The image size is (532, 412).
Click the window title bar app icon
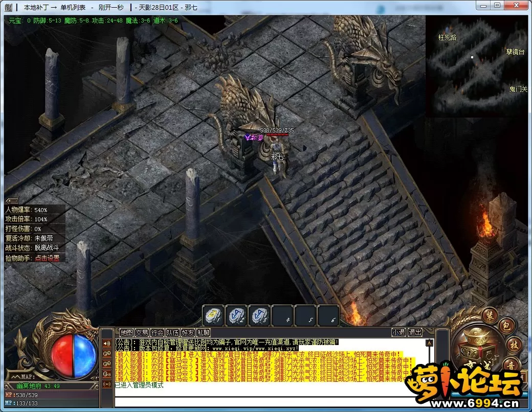click(9, 7)
